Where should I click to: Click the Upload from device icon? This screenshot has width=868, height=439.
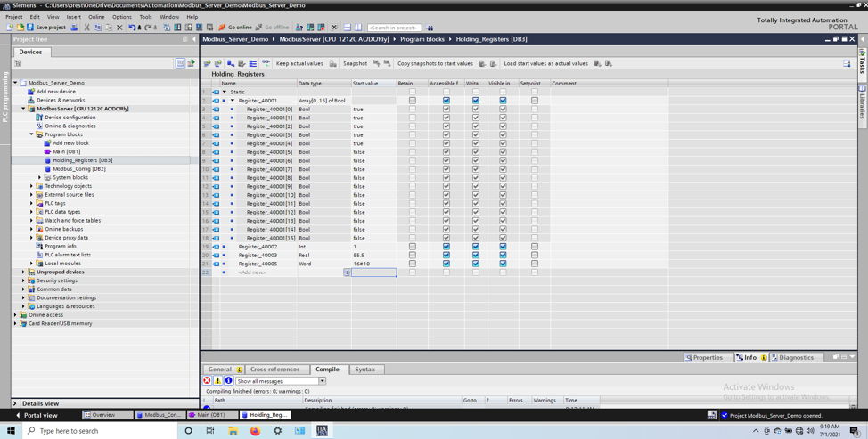188,27
